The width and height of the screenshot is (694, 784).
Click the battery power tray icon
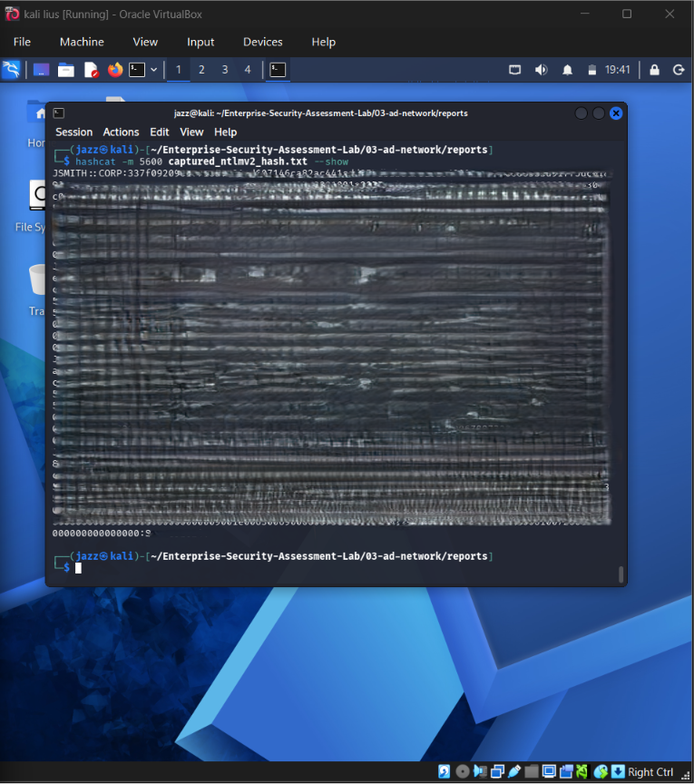point(592,70)
